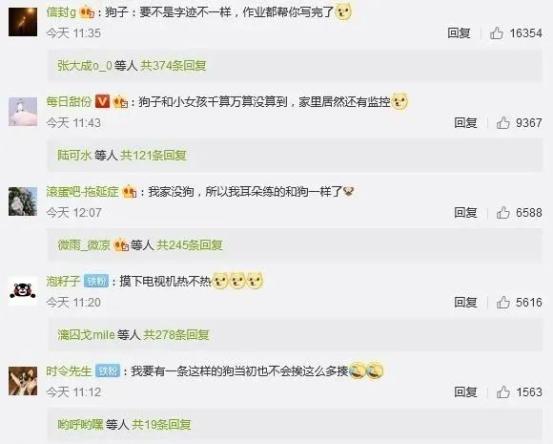Open the 共278条回复 reply thread
The height and width of the screenshot is (444, 553).
point(176,334)
